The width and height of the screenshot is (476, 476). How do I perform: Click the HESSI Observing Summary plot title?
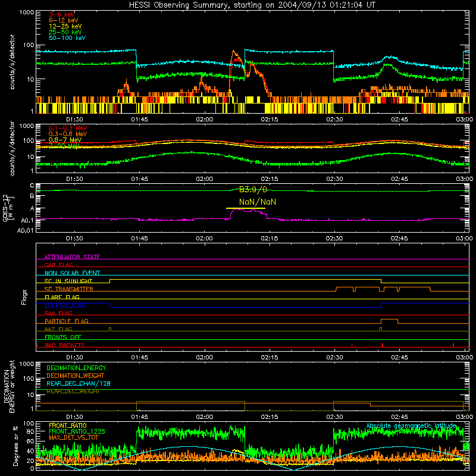coord(252,5)
